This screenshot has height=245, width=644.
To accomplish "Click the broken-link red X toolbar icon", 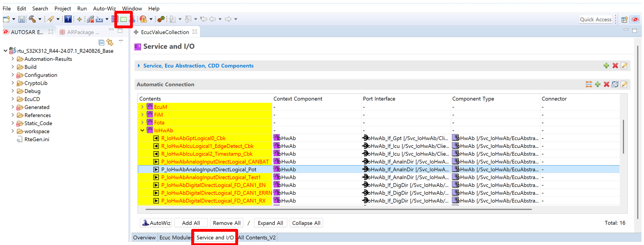I will [x=91, y=19].
